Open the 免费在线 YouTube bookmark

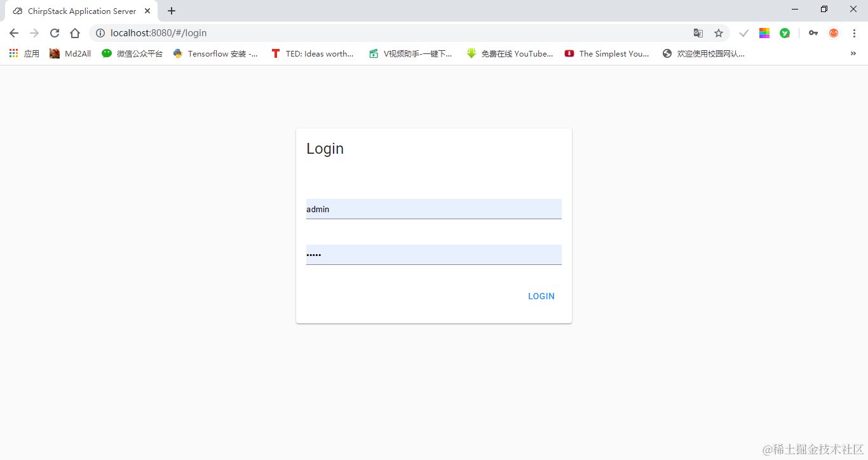pyautogui.click(x=510, y=54)
